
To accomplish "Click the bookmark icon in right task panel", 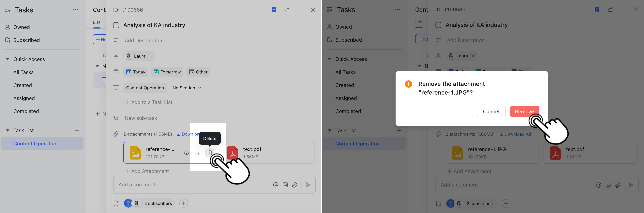I will pyautogui.click(x=597, y=10).
